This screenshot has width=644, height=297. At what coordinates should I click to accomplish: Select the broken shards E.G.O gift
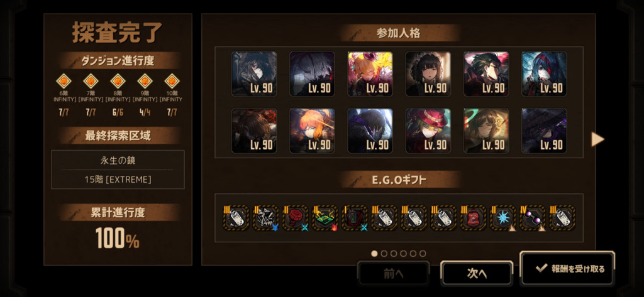point(266,218)
